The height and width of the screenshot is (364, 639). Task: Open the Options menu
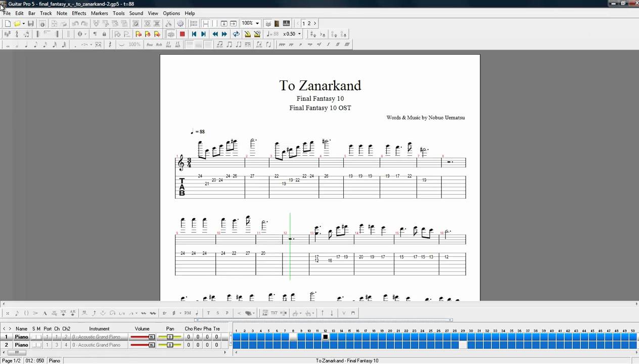[x=171, y=13]
